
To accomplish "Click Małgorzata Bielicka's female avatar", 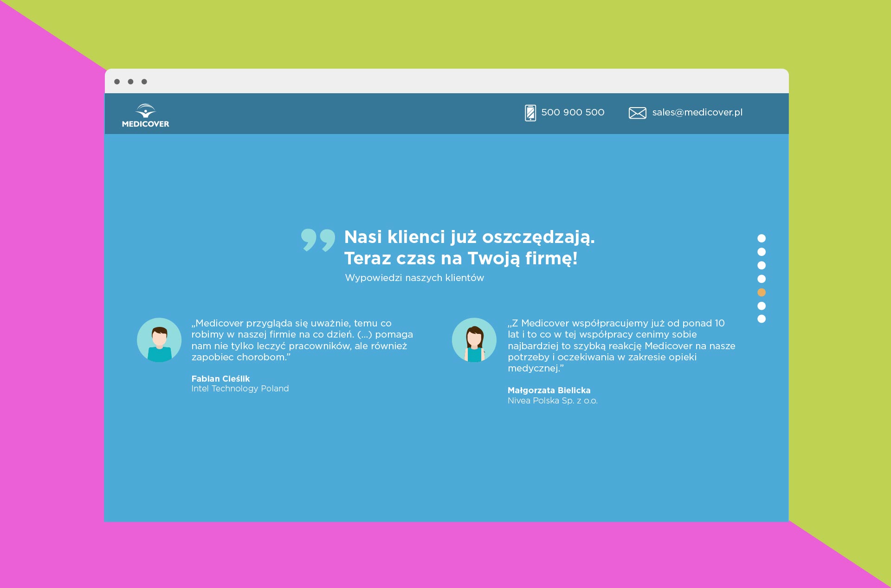I will tap(474, 340).
